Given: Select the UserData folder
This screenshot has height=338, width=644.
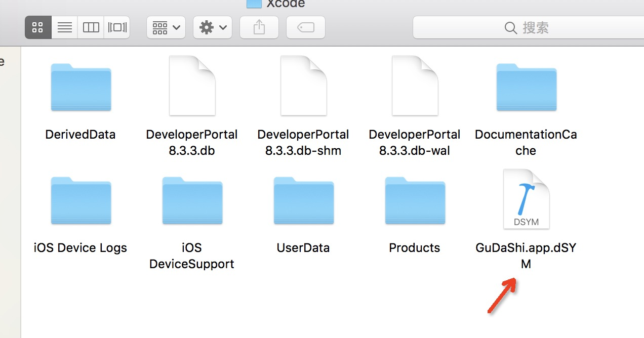Looking at the screenshot, I should coord(303,201).
